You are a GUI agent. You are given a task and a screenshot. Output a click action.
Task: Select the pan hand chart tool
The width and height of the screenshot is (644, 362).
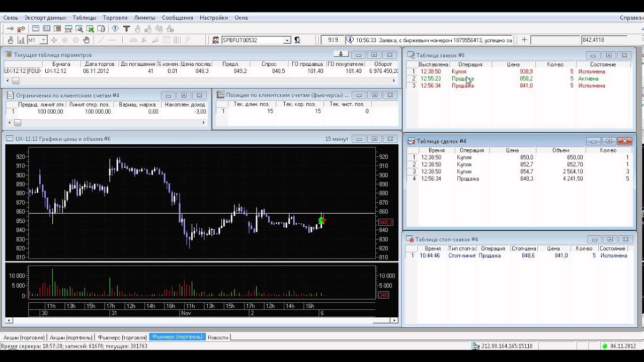[x=87, y=40]
